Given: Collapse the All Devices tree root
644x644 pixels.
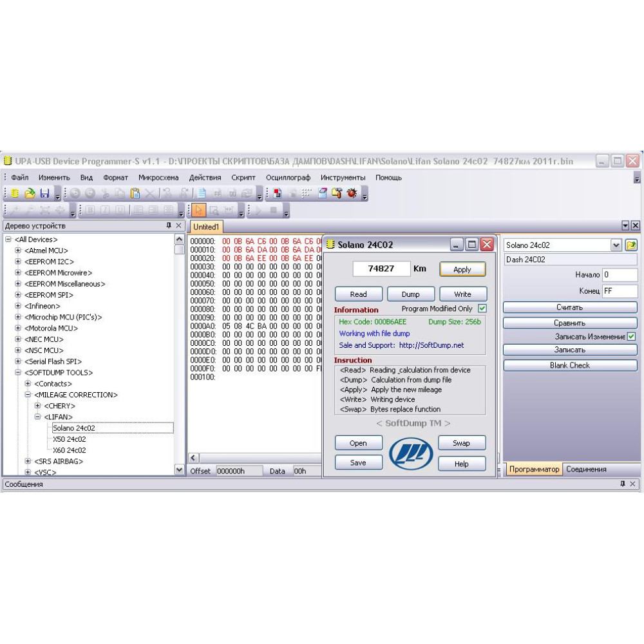Looking at the screenshot, I should (x=8, y=239).
